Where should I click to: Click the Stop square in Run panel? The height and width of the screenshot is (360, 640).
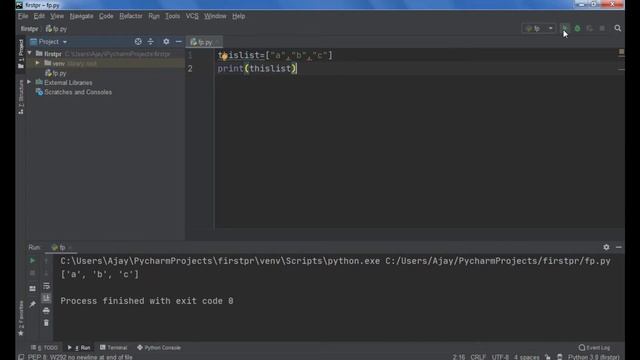coord(32,273)
